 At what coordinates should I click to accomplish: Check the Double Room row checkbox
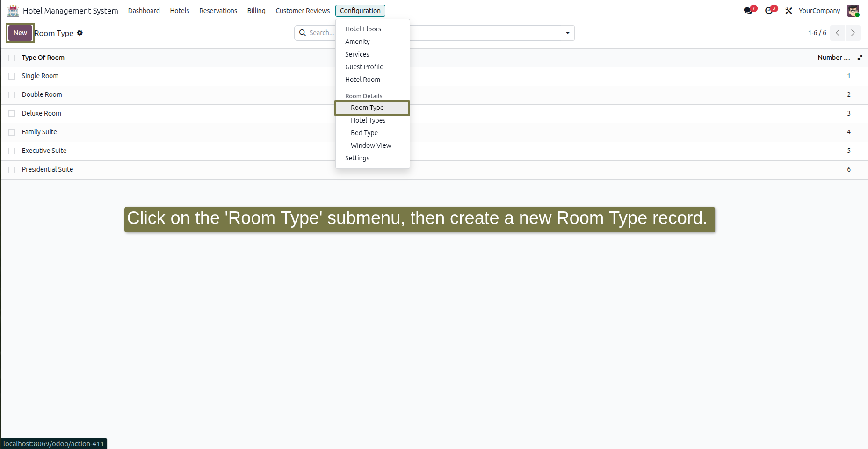[x=12, y=95]
